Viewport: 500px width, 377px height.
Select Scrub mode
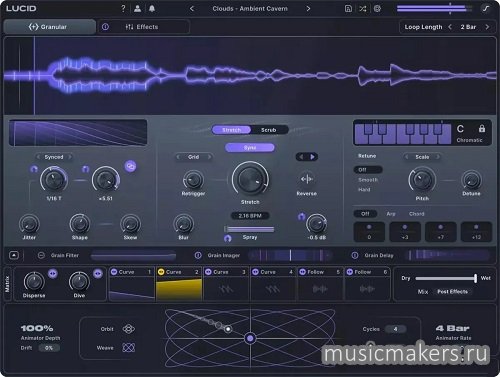point(269,130)
